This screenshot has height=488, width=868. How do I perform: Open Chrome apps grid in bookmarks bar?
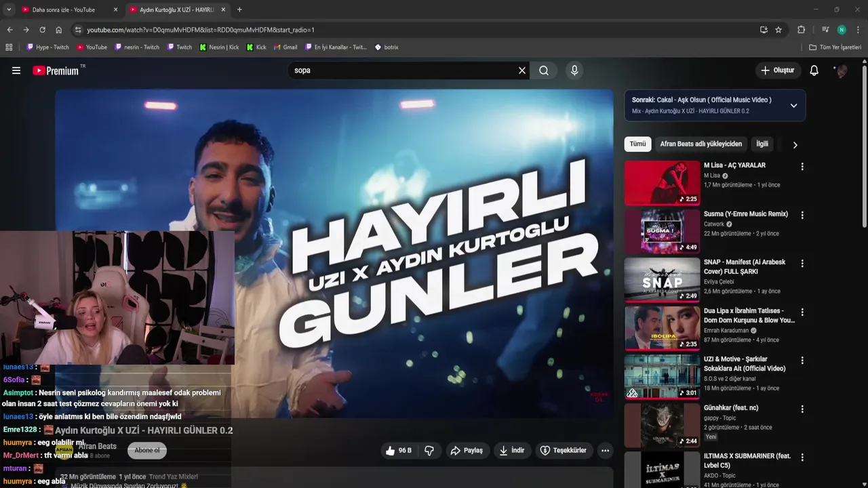point(9,47)
